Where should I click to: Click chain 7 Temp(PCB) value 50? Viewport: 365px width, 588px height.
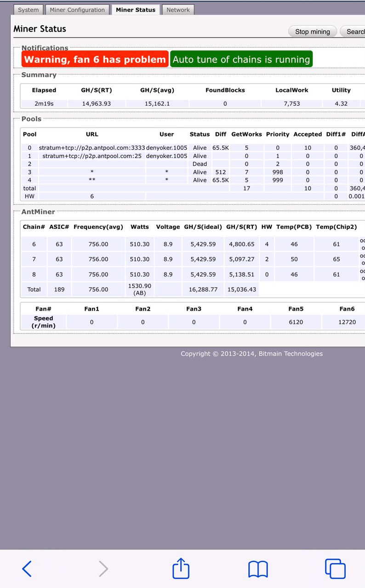[x=294, y=260]
